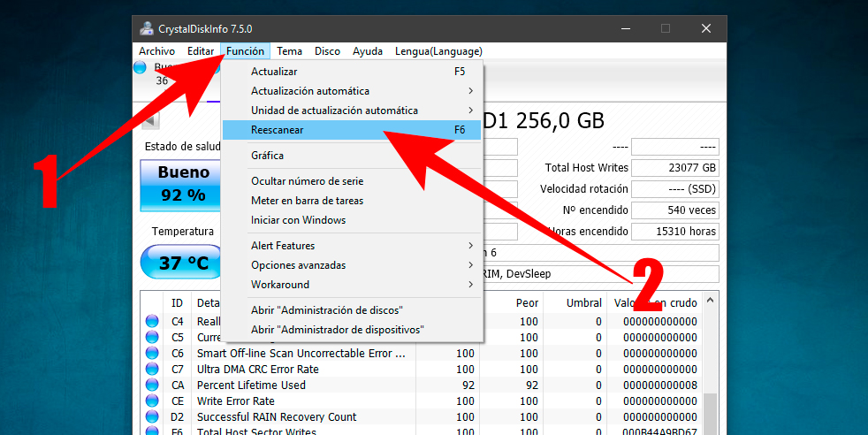Open Gráfica from the menu
This screenshot has width=868, height=435.
352,156
